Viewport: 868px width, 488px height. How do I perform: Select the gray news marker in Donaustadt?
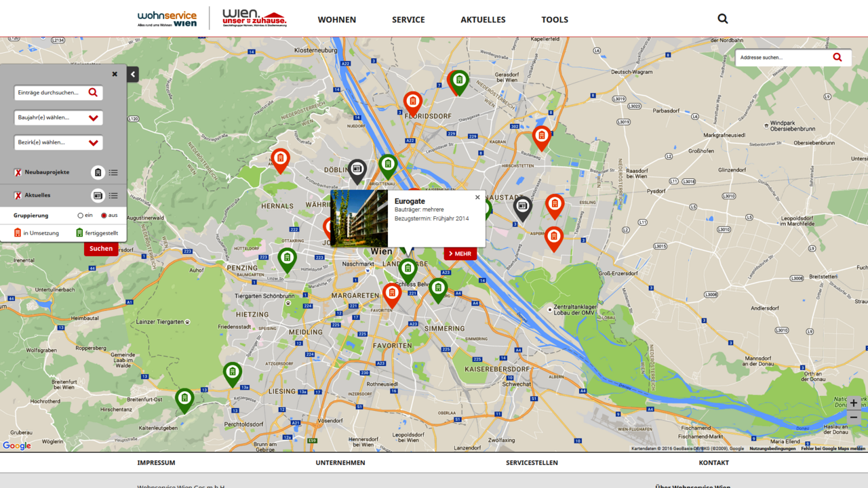(522, 209)
